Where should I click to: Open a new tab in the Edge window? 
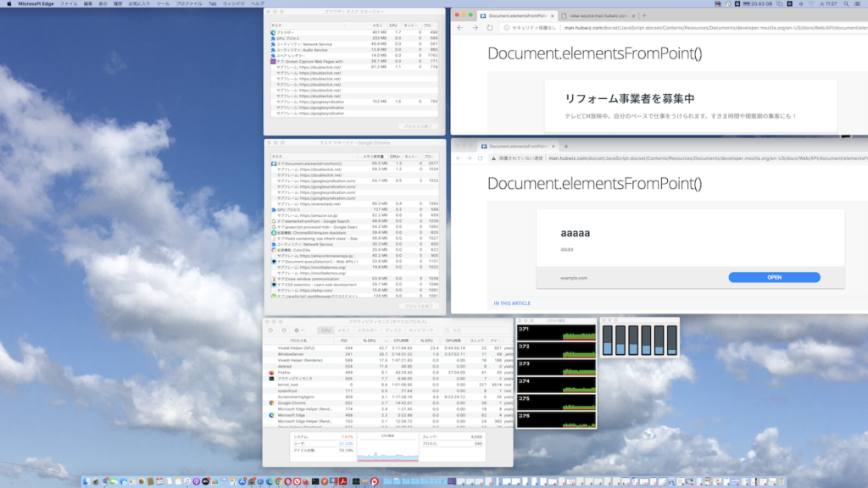644,16
